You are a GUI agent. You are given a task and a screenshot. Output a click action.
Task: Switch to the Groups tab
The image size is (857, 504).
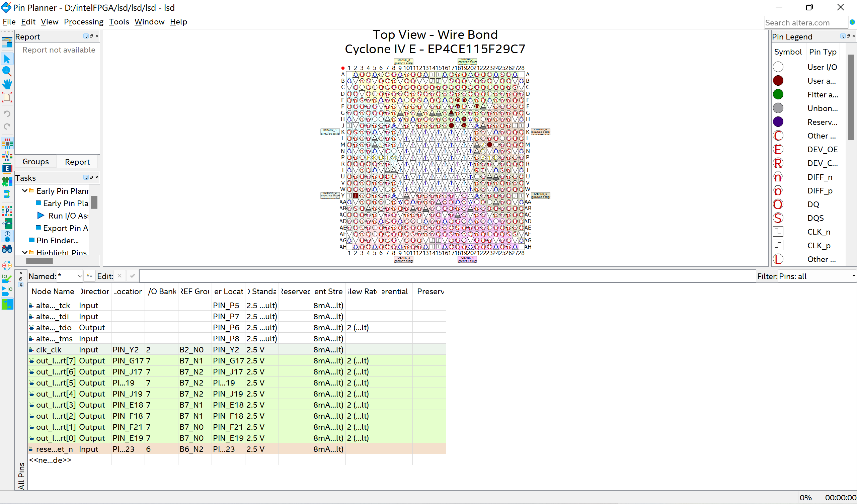[x=35, y=162]
